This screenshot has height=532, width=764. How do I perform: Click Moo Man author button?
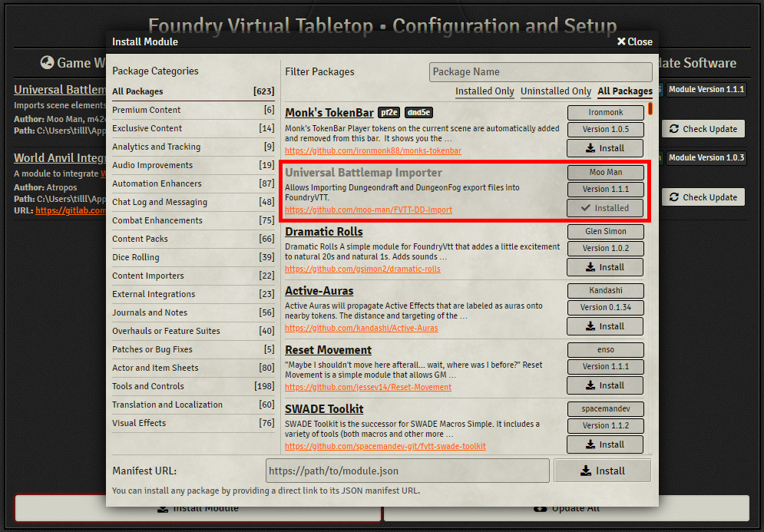pos(605,173)
